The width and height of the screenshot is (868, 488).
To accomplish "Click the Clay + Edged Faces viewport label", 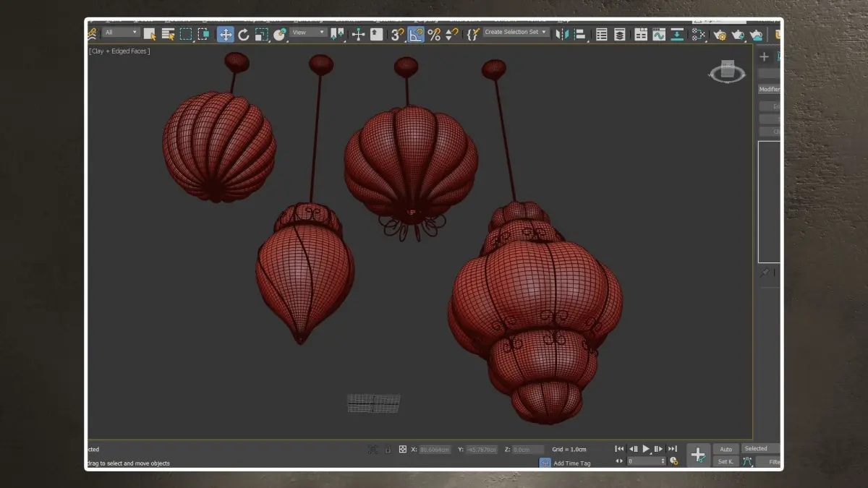I will [x=120, y=51].
